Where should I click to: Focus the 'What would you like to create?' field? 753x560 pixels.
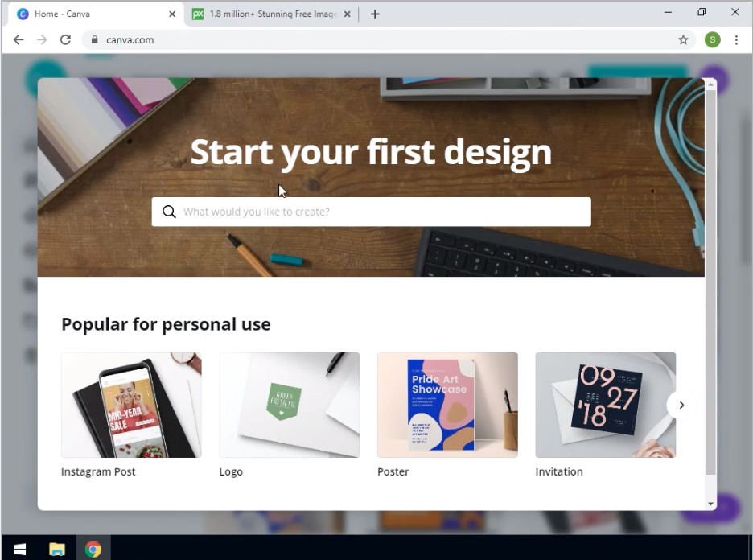(x=371, y=212)
